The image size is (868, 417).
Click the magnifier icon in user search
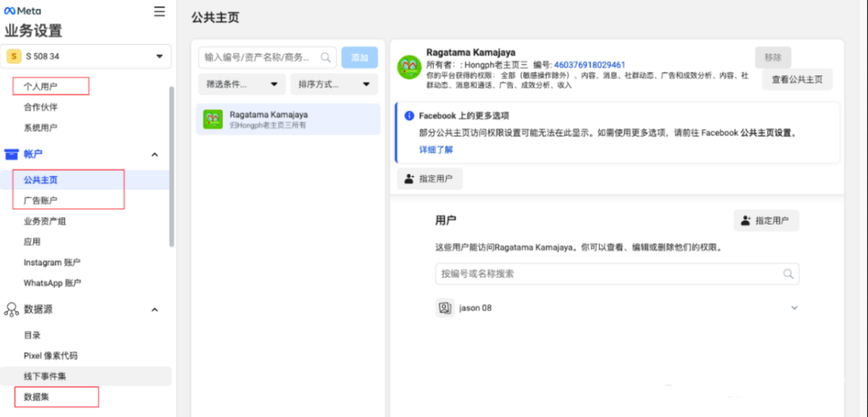(789, 274)
